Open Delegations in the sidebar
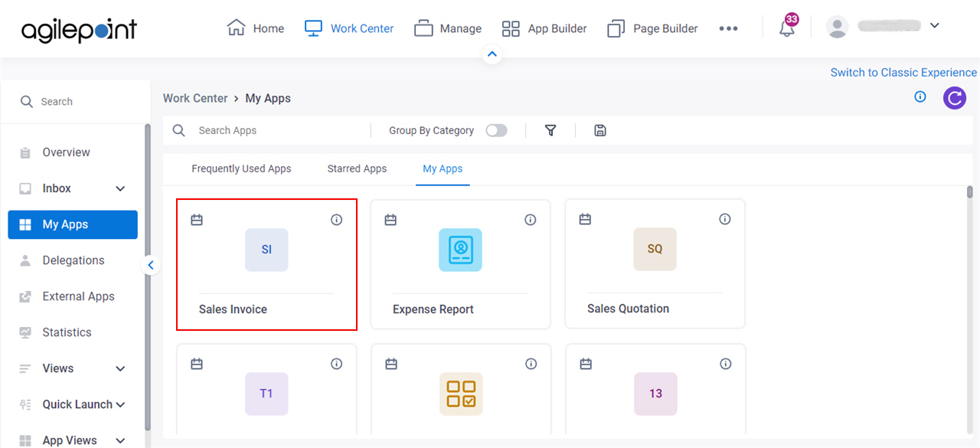Viewport: 980px width, 448px height. coord(73,260)
